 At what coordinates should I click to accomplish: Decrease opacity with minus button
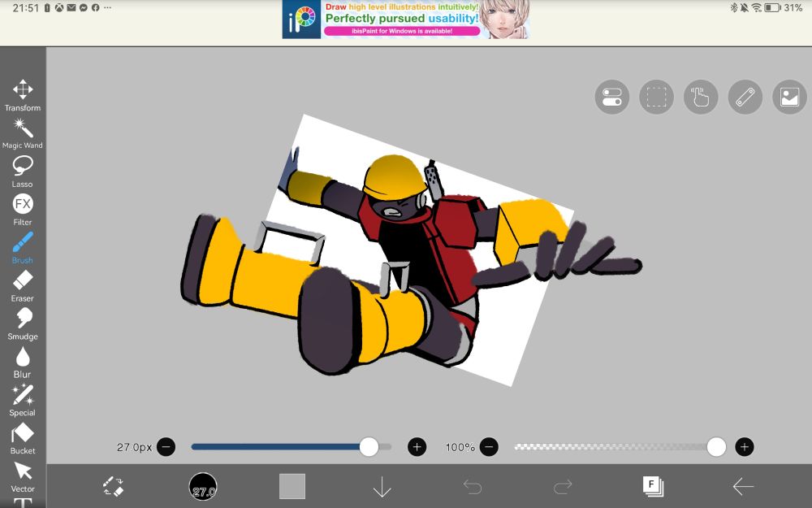coord(489,447)
